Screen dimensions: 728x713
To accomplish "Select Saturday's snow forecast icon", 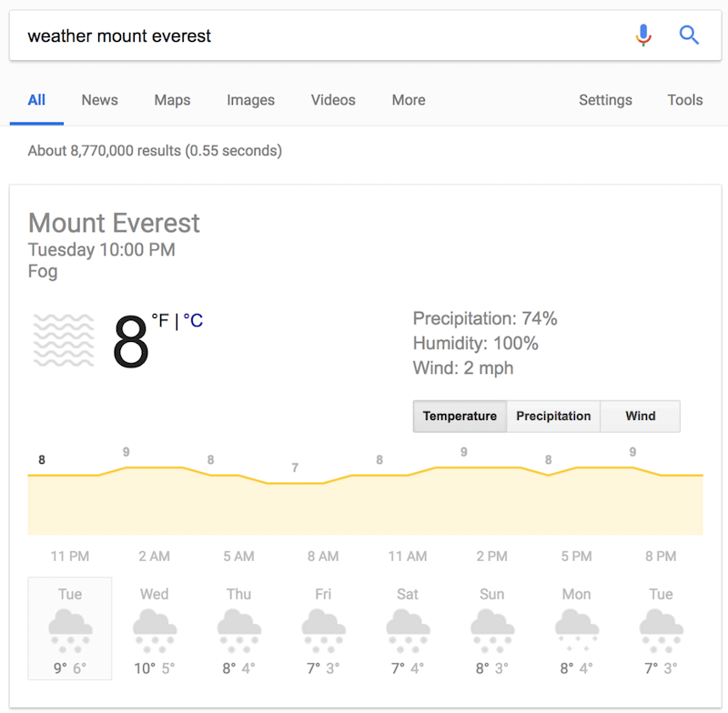I will 408,632.
